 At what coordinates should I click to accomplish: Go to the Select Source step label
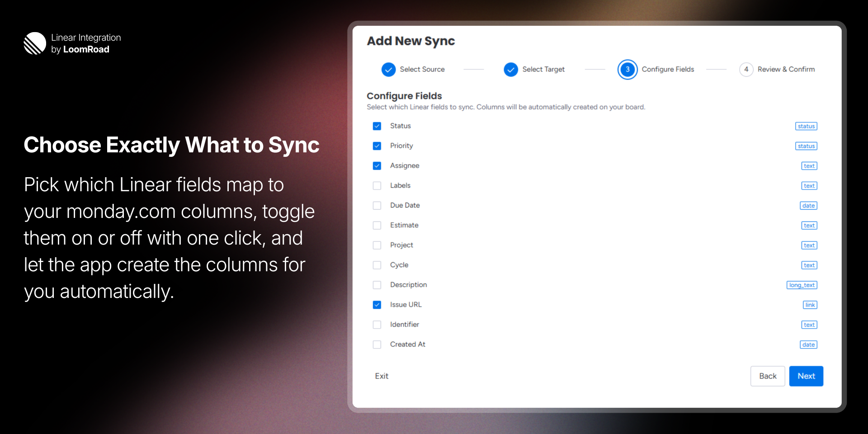coord(422,70)
